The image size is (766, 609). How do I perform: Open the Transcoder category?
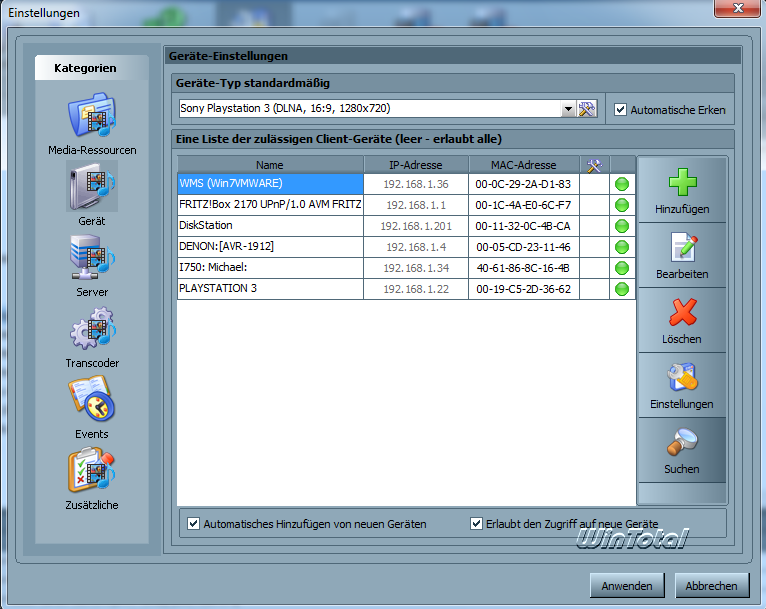pos(92,336)
